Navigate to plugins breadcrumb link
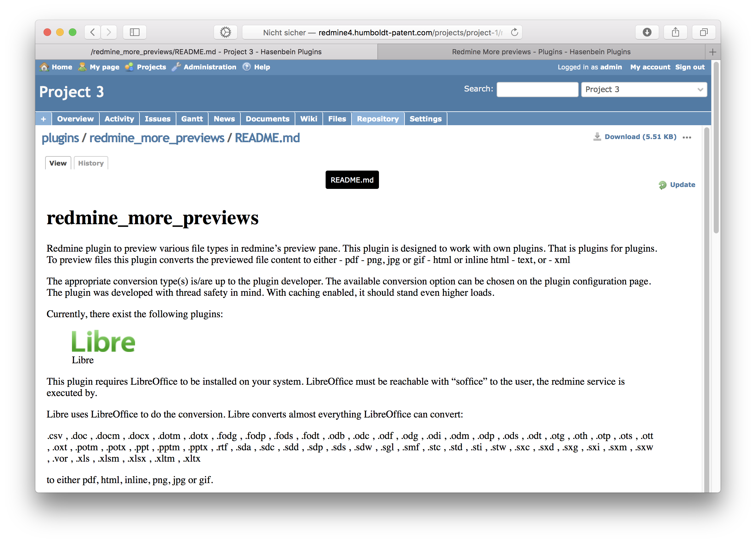The image size is (756, 543). pos(60,138)
